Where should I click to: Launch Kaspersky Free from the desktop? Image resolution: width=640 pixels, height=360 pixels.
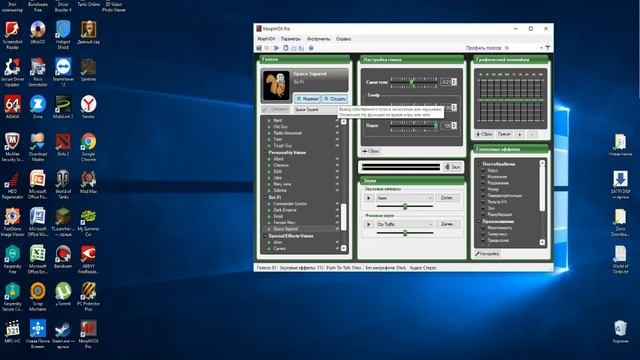coord(12,260)
